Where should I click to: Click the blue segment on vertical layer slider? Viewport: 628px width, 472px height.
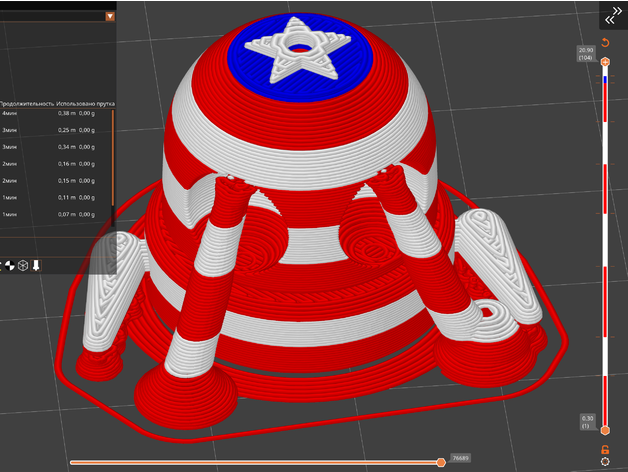point(605,78)
